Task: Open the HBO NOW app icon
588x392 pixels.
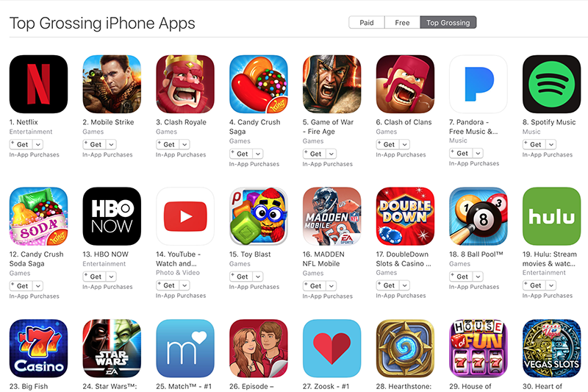Action: click(112, 216)
